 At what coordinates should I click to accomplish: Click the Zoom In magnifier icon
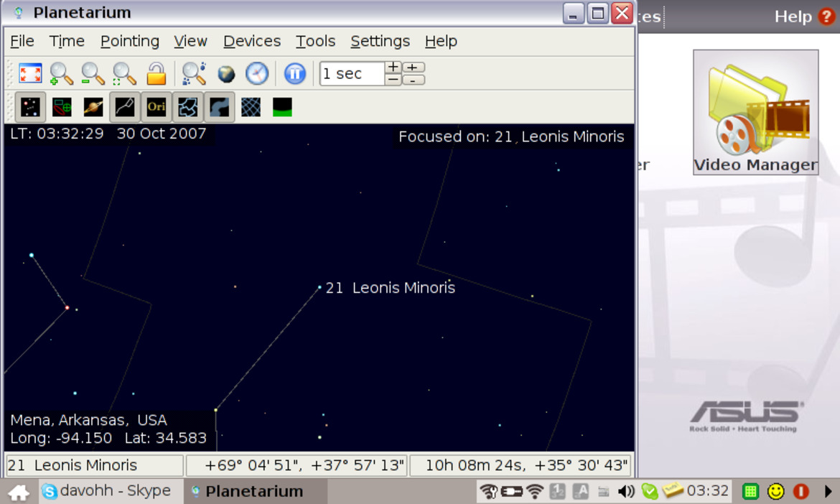click(x=61, y=73)
